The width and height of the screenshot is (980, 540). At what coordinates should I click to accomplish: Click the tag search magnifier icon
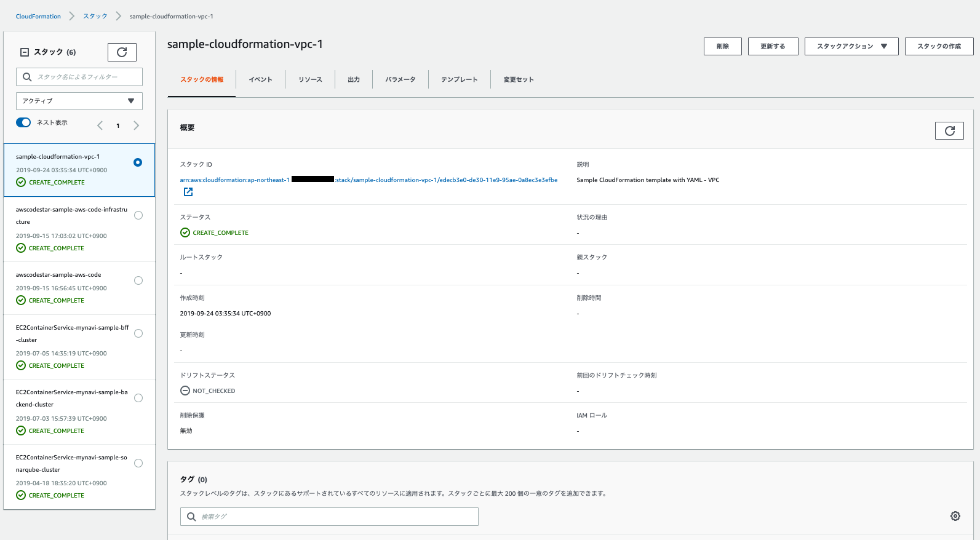pyautogui.click(x=191, y=517)
